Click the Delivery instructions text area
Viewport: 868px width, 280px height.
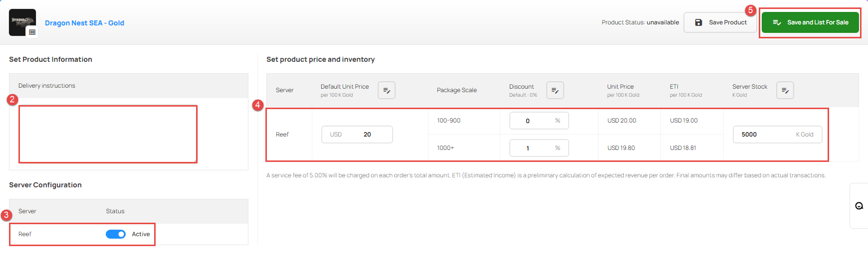coord(108,134)
